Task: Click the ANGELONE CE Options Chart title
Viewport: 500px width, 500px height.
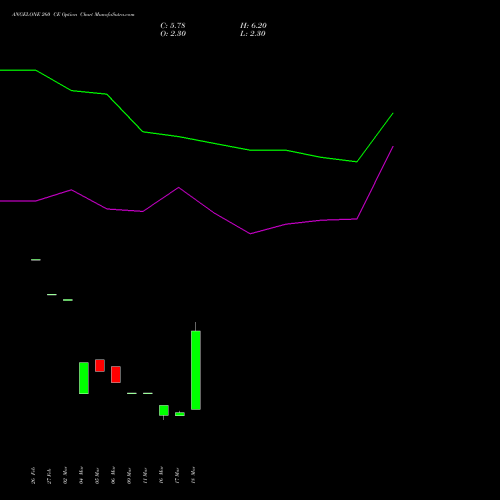Action: click(x=73, y=15)
